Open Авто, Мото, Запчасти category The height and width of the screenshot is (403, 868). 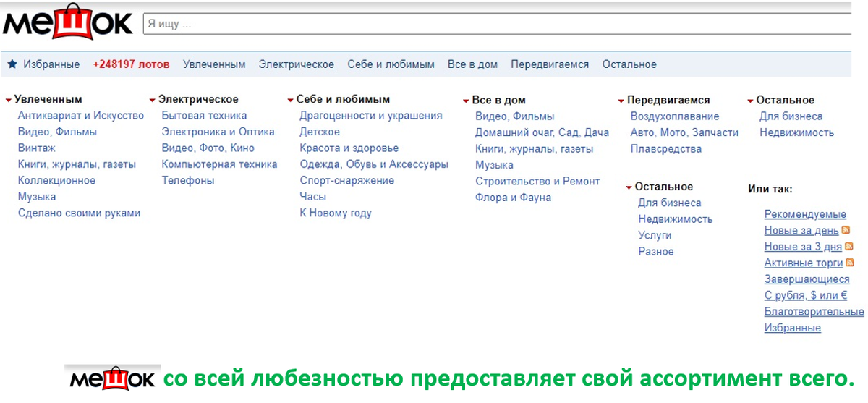[684, 132]
